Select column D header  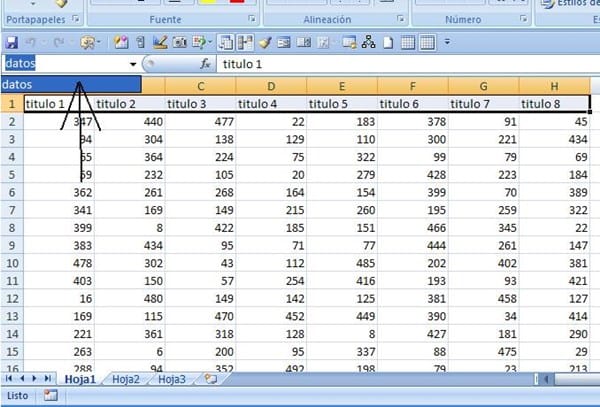coord(271,85)
